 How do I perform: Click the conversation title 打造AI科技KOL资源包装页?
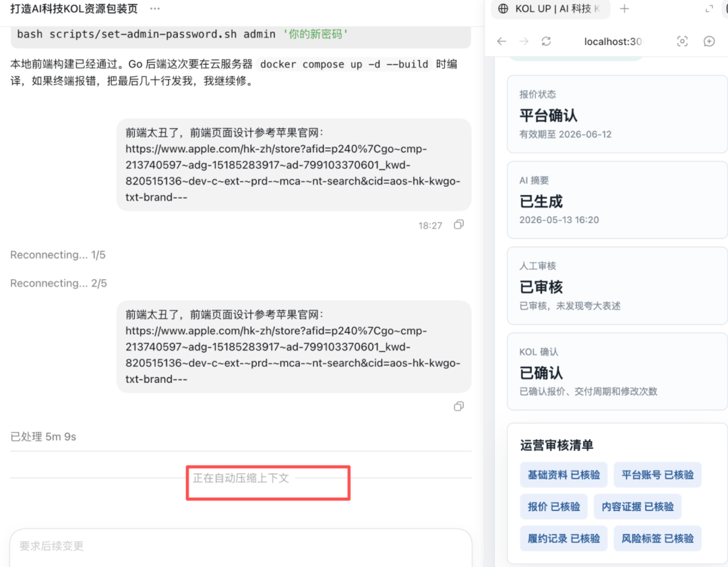coord(74,9)
